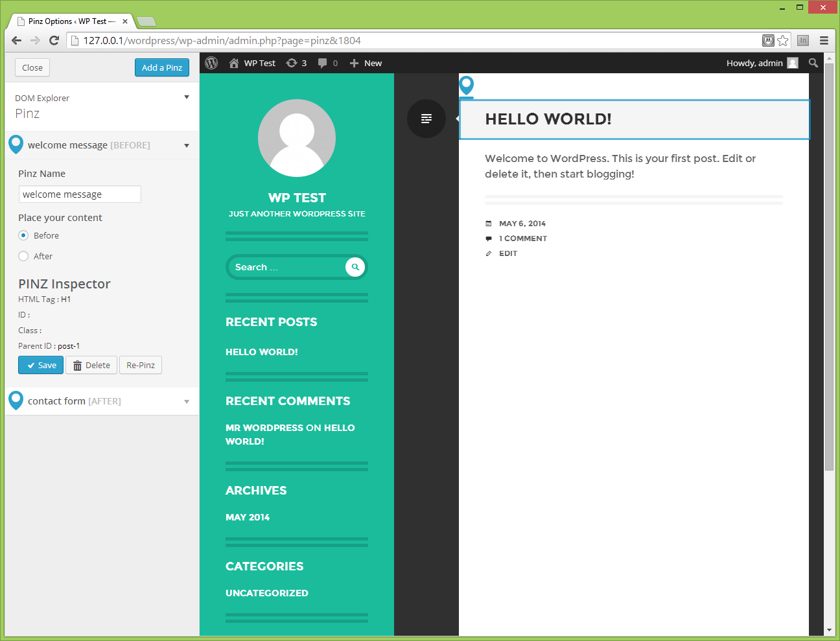This screenshot has height=641, width=840.
Task: Open the Howdy, admin menu
Action: click(762, 63)
